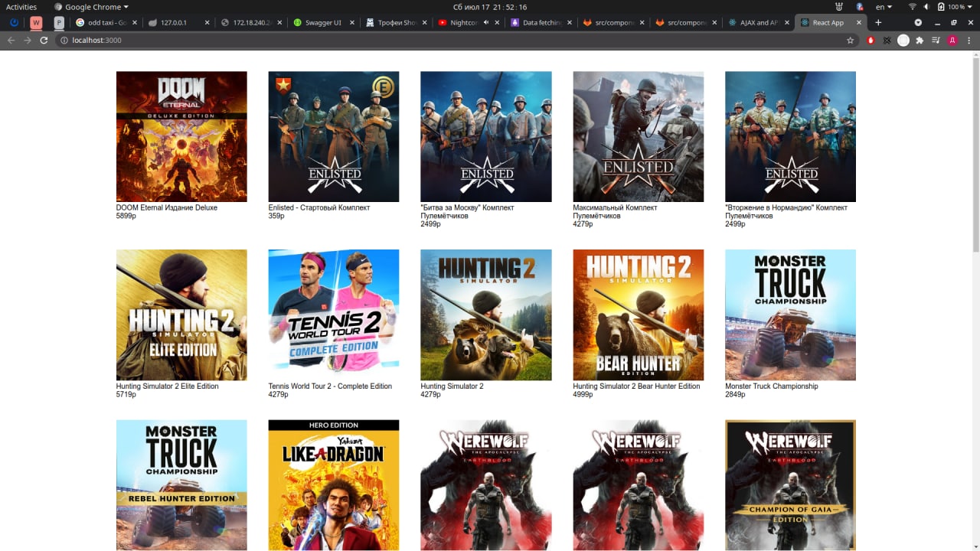
Task: Click title DOOM Eternal Издание Deluxe
Action: [167, 207]
